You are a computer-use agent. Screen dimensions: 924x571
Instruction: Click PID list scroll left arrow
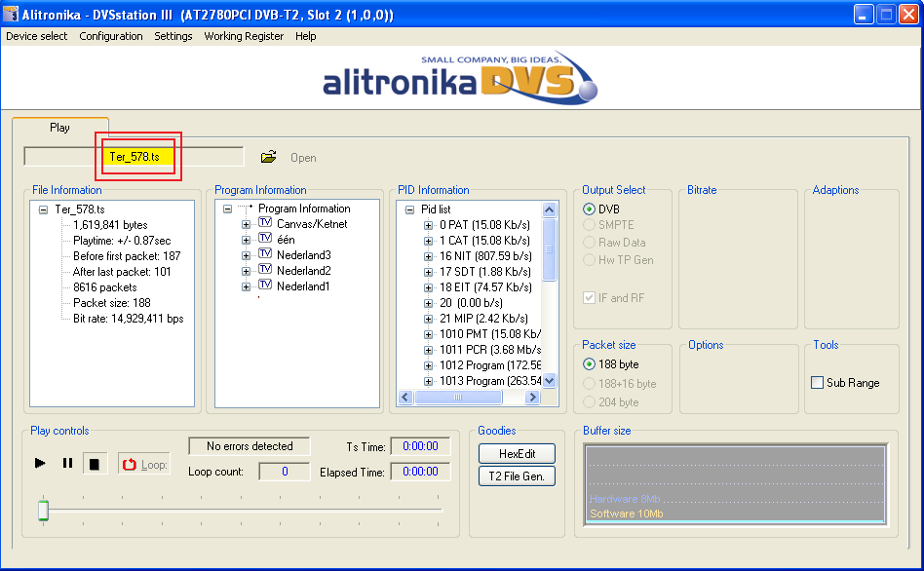405,398
